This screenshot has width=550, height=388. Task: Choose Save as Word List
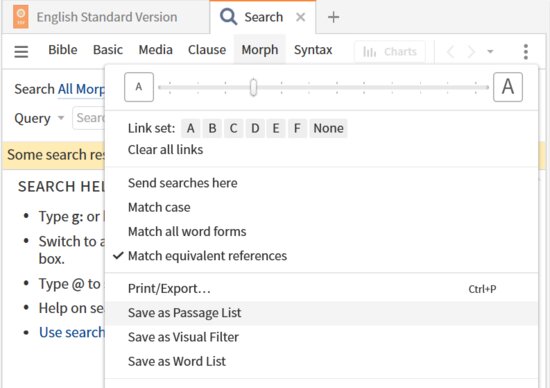tap(321, 361)
